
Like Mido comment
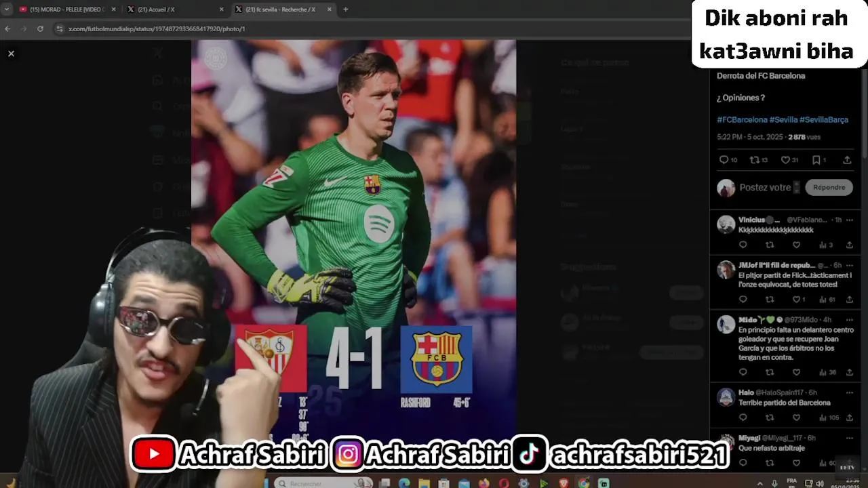tap(796, 372)
